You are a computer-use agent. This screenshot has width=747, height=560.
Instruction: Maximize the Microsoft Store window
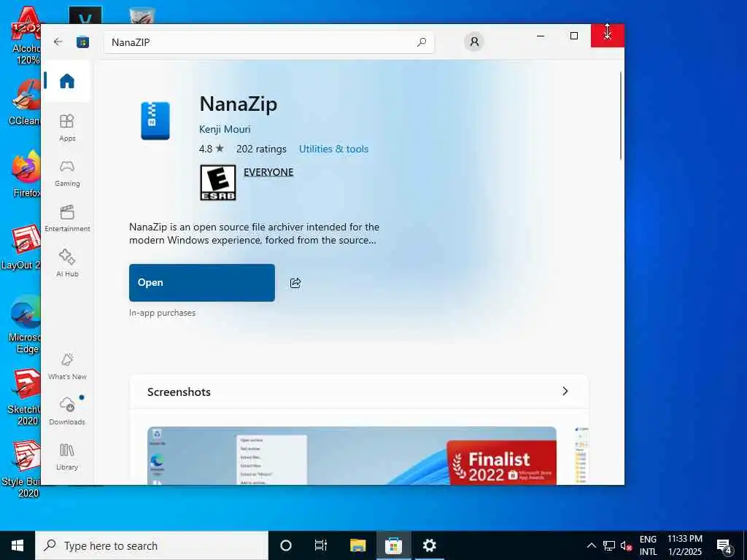tap(574, 36)
